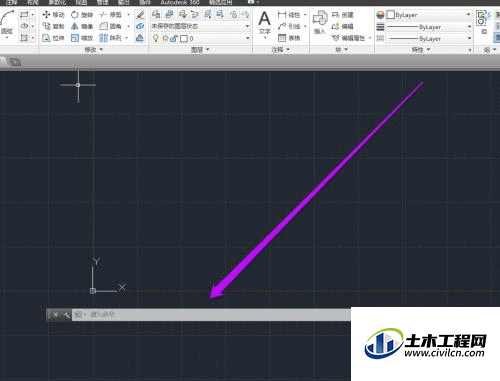Click the Array (阵列) tool
Image resolution: width=500 pixels, height=381 pixels.
pos(111,38)
